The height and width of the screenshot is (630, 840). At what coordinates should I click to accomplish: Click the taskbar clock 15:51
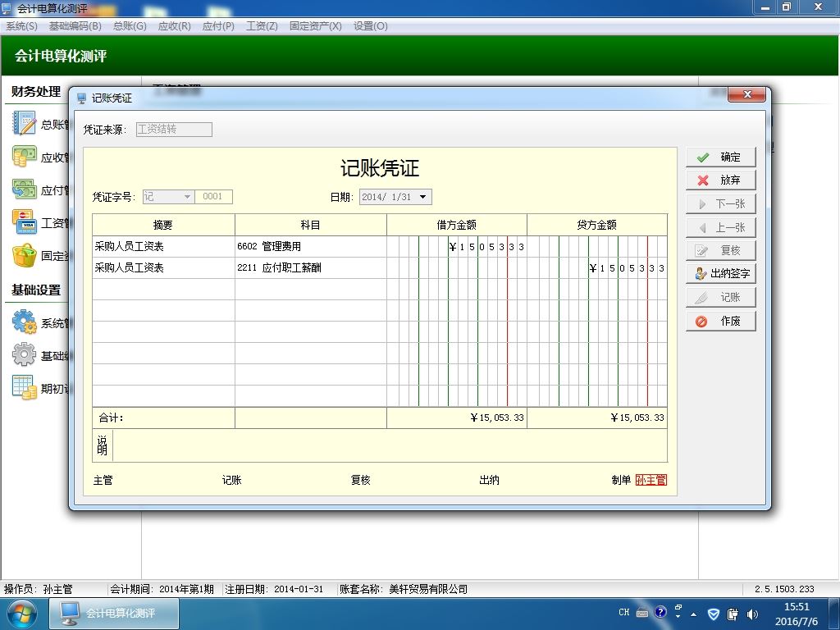click(797, 607)
